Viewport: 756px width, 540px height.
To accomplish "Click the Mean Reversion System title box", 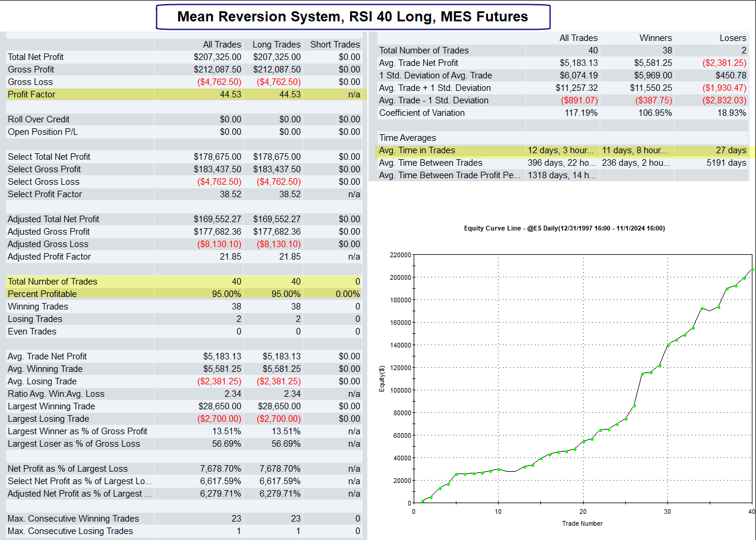I will (x=352, y=17).
